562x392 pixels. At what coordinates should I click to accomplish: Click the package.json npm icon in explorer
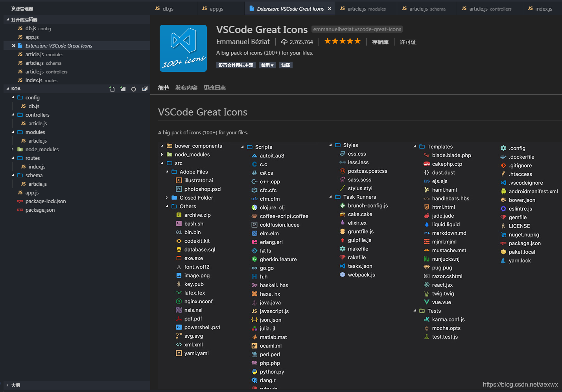20,210
